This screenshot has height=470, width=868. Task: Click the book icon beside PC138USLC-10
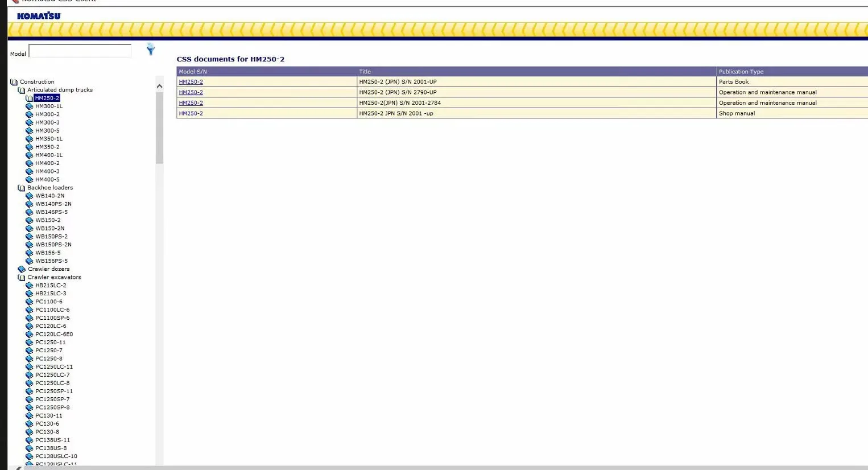pos(30,456)
